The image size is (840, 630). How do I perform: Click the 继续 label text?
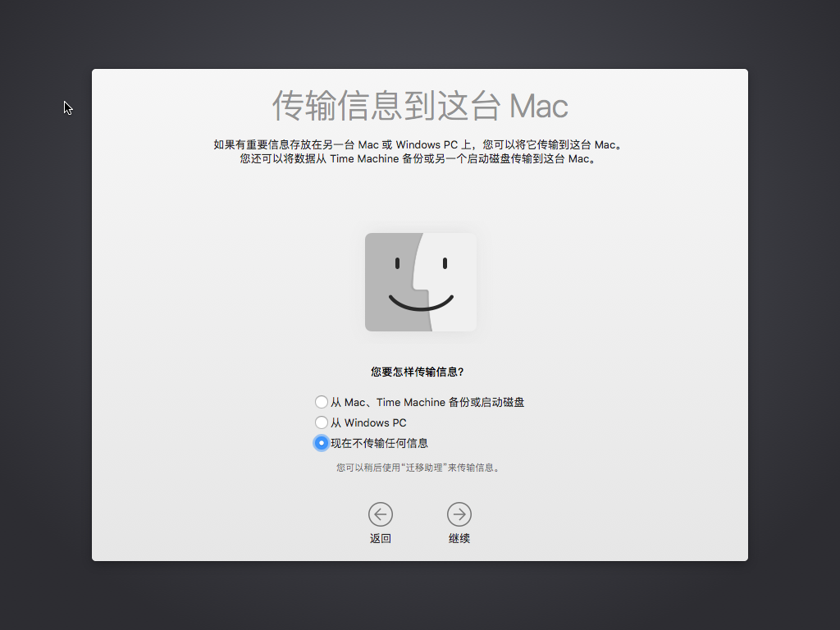[459, 537]
